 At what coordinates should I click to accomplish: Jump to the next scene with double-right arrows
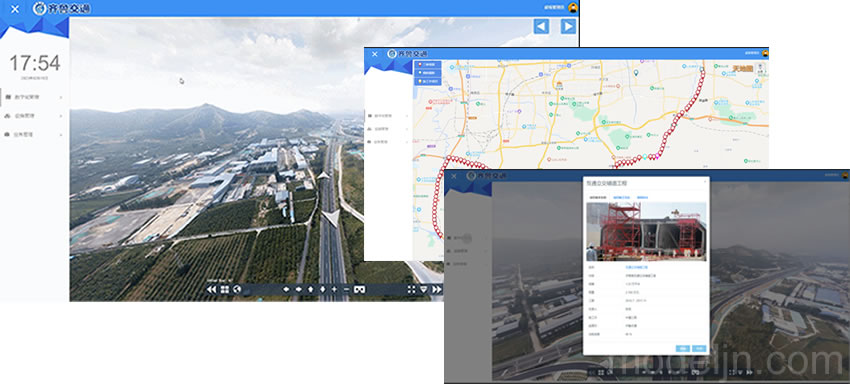tap(437, 290)
